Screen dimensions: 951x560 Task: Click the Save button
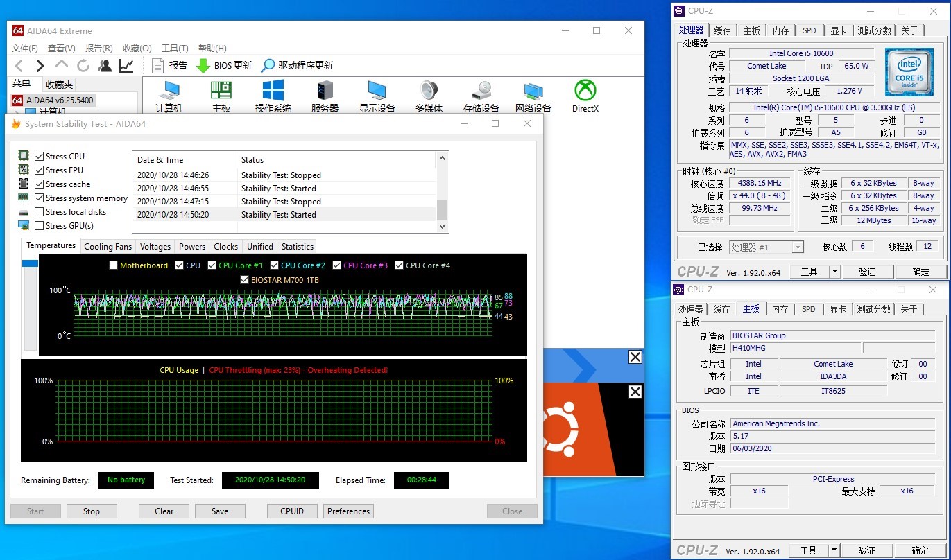(220, 511)
